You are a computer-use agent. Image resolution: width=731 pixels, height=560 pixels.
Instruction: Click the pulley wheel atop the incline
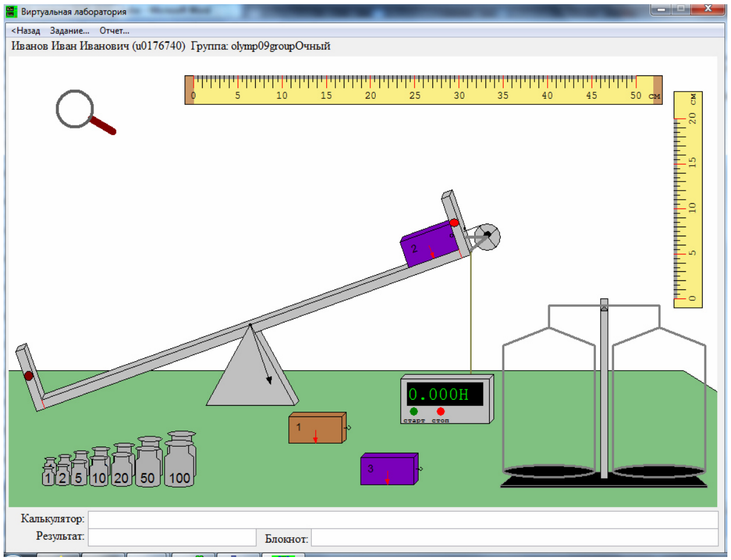pyautogui.click(x=487, y=236)
